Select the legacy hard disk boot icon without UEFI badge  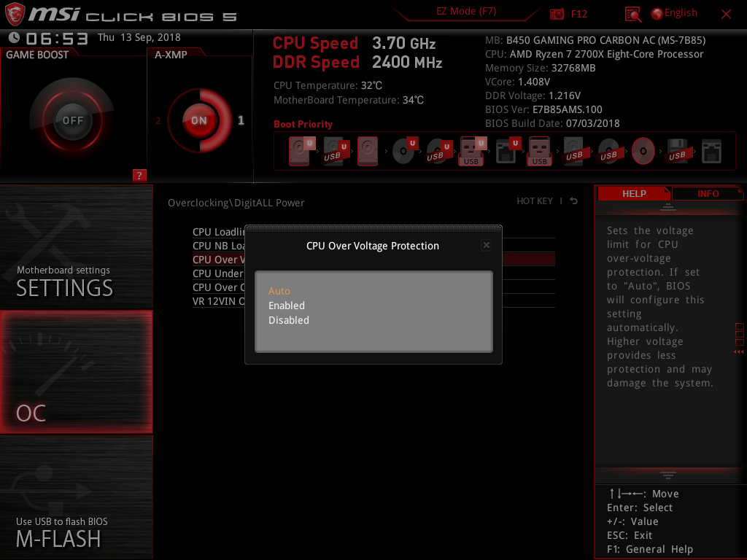coord(368,151)
